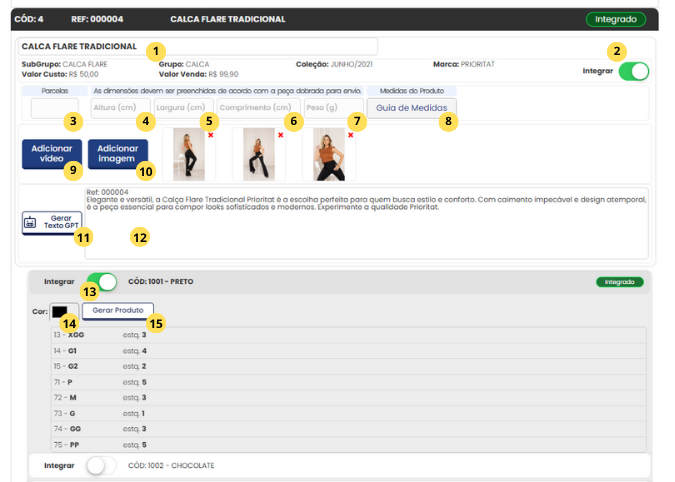
Task: Click the Largura (cm) input field
Action: (185, 108)
